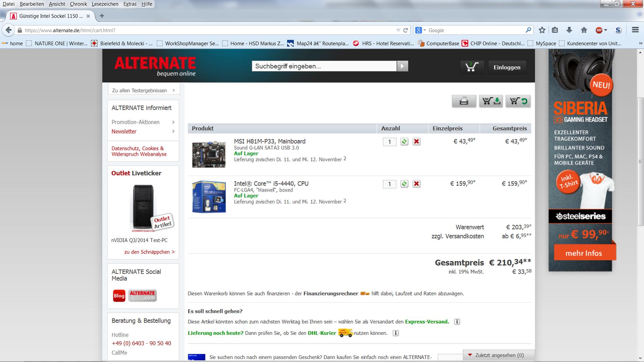
Task: Focus the Suchbegriff eingeben search field
Action: click(x=324, y=66)
